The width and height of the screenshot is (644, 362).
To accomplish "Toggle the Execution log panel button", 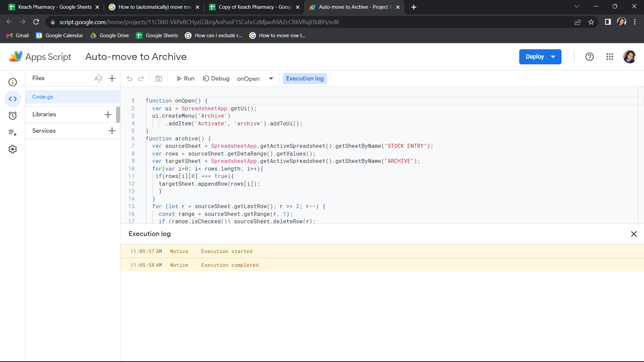I will tap(305, 78).
